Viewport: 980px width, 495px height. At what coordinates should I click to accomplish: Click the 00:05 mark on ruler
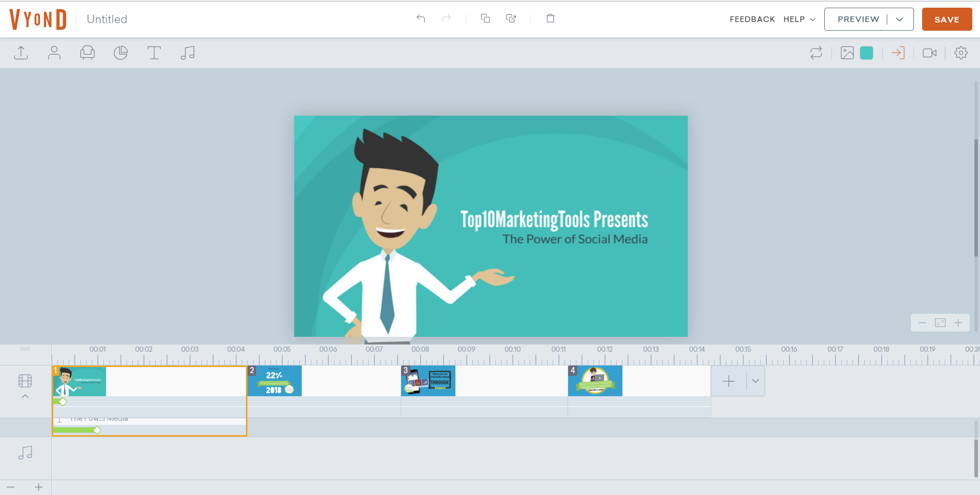click(x=282, y=350)
